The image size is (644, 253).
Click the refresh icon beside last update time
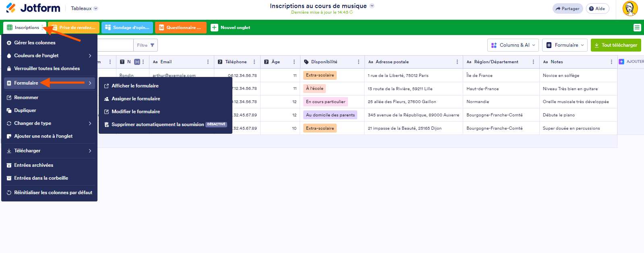pos(351,12)
